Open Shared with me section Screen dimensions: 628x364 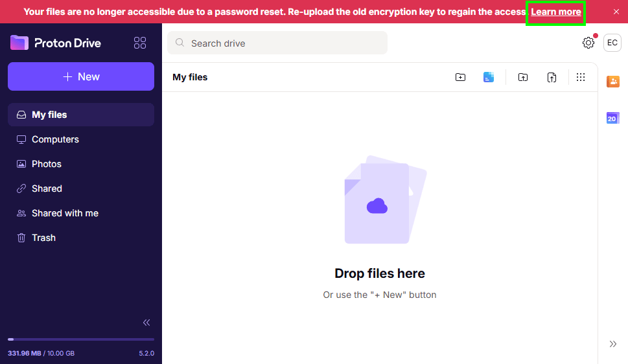81,214
